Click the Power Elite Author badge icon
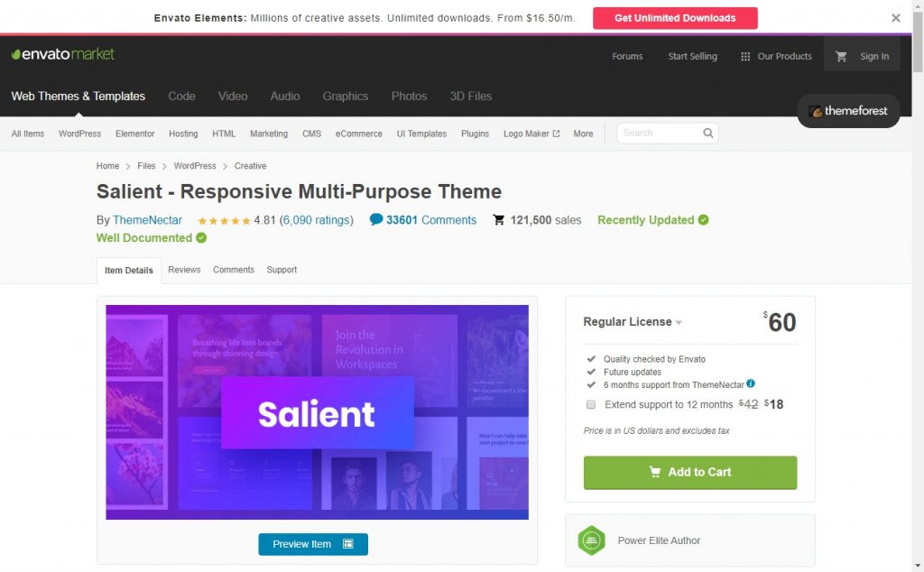 [592, 540]
